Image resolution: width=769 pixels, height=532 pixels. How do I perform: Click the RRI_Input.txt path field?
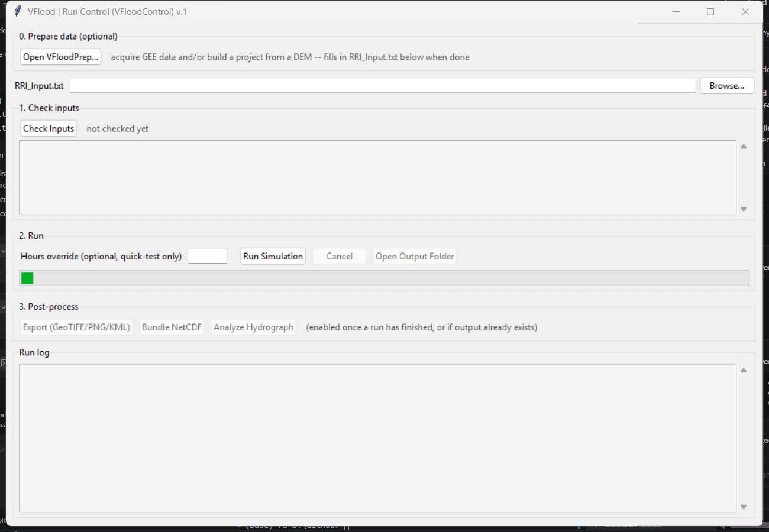[383, 86]
